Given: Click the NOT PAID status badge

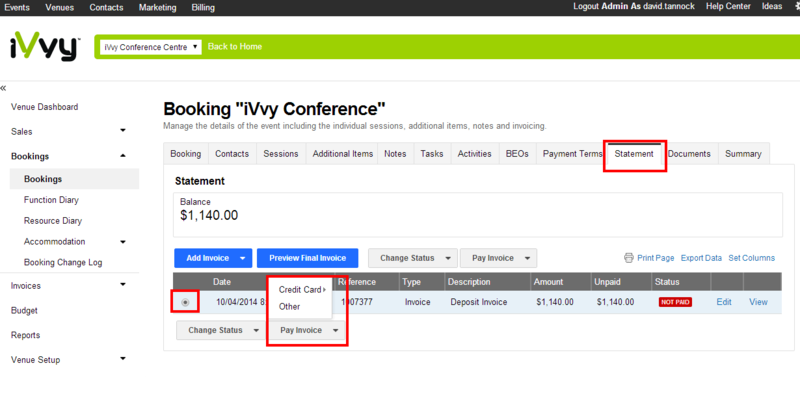Looking at the screenshot, I should coord(675,302).
